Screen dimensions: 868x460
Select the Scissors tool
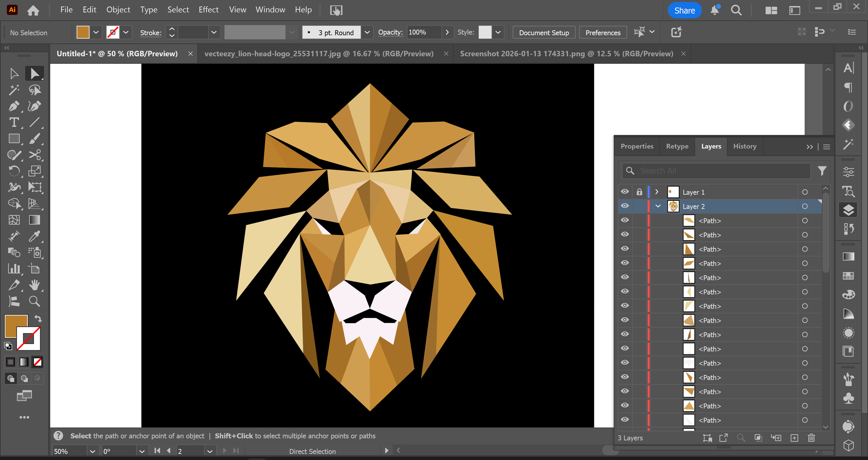click(35, 155)
